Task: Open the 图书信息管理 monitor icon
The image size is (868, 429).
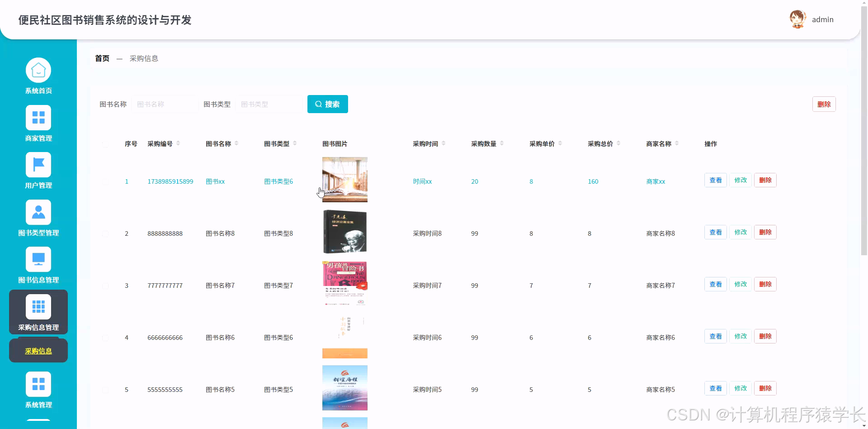Action: (x=38, y=259)
